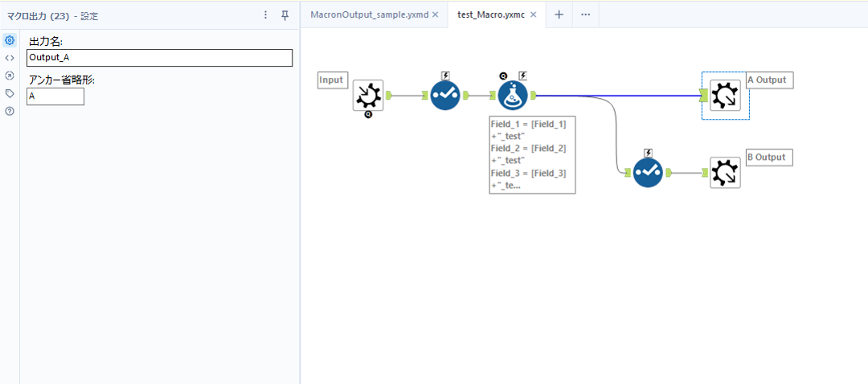Select the Macro Output tool for B Output

[x=725, y=173]
